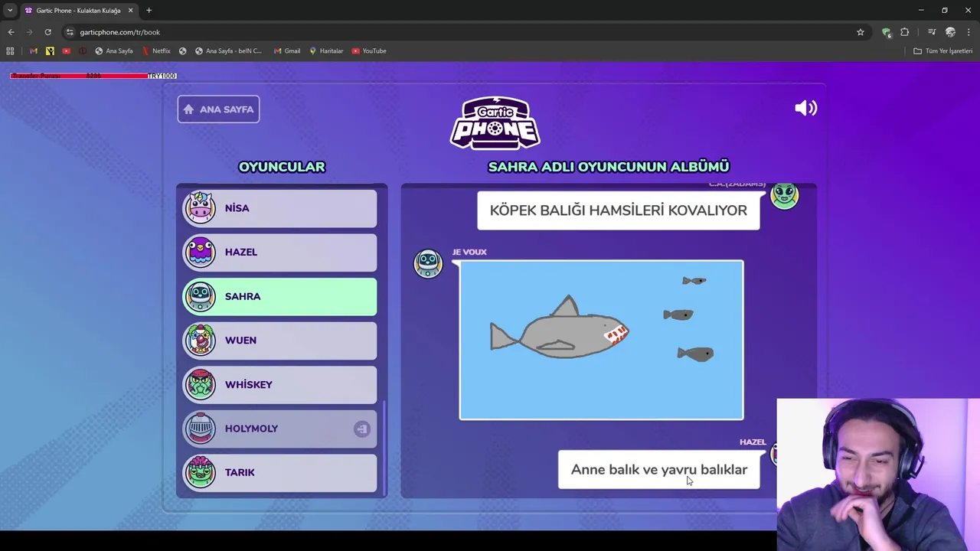The width and height of the screenshot is (980, 551).
Task: Select player Tarık's album
Action: [x=279, y=472]
